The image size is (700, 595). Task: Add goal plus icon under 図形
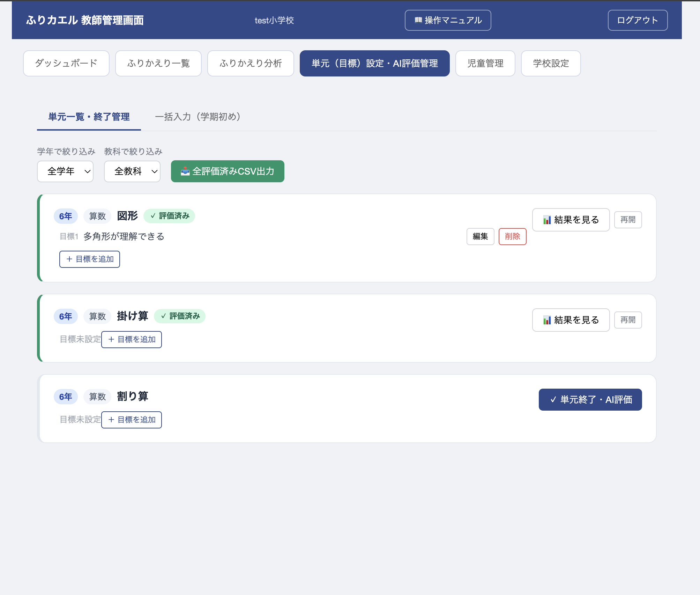pos(69,259)
